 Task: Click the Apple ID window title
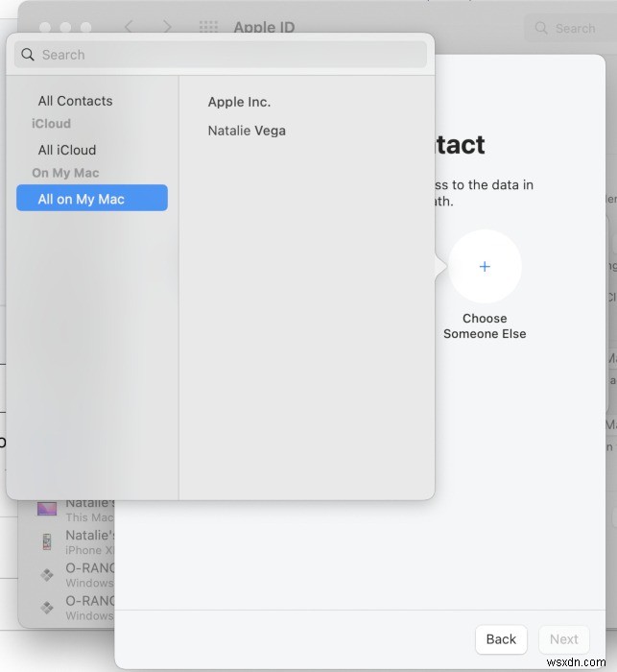coord(264,28)
